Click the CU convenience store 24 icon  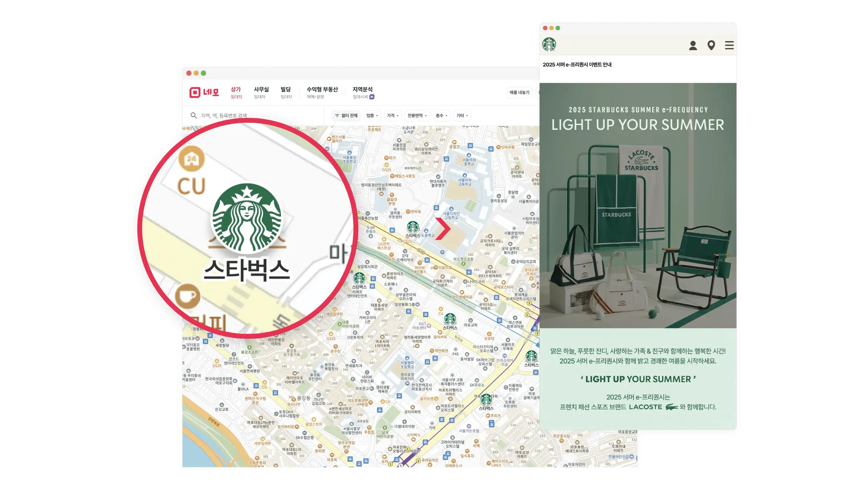tap(192, 159)
